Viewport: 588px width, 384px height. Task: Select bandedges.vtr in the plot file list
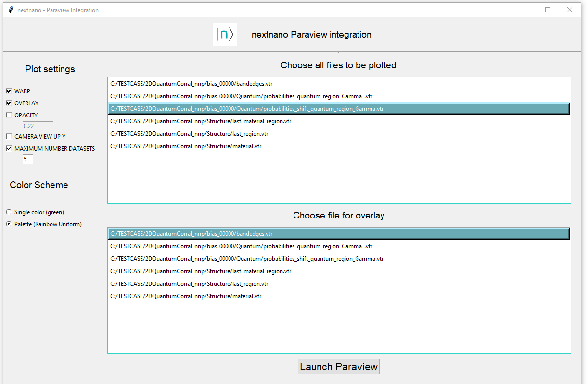click(192, 83)
